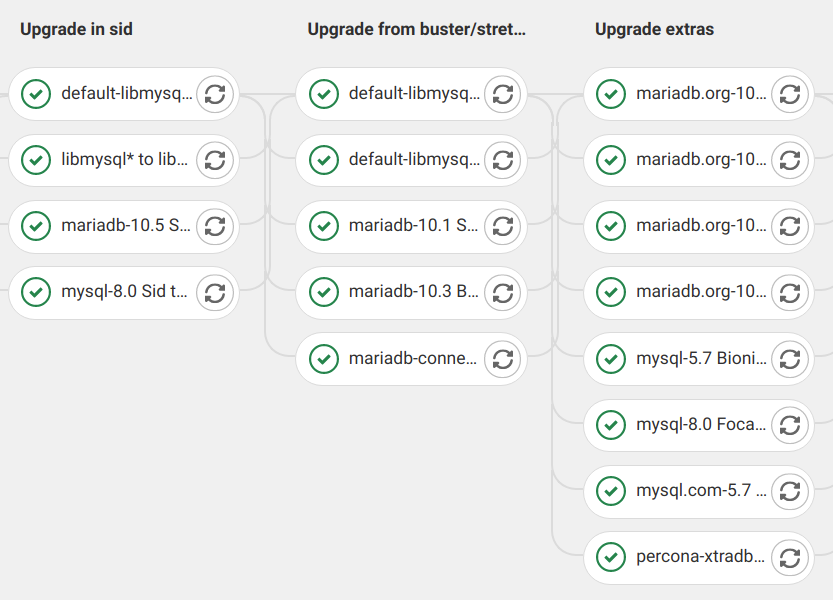The image size is (833, 600).
Task: Click passed status icon of percona-xtradb job
Action: (x=611, y=556)
